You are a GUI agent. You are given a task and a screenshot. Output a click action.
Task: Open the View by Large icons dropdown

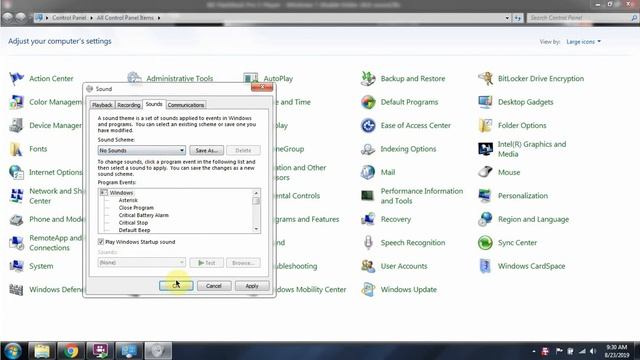(x=584, y=42)
